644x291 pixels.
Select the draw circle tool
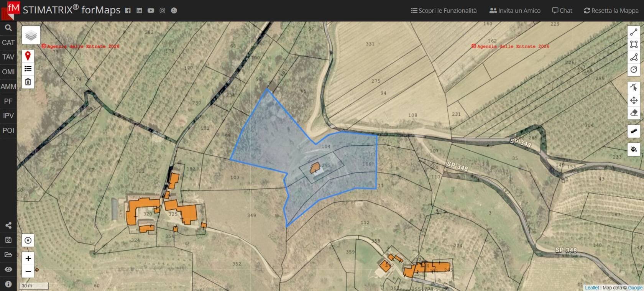pos(634,70)
